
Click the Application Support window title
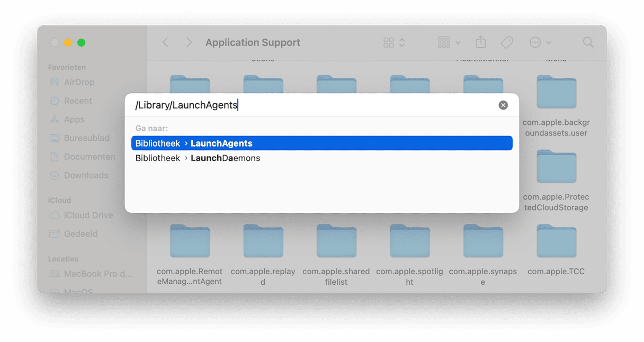coord(253,42)
